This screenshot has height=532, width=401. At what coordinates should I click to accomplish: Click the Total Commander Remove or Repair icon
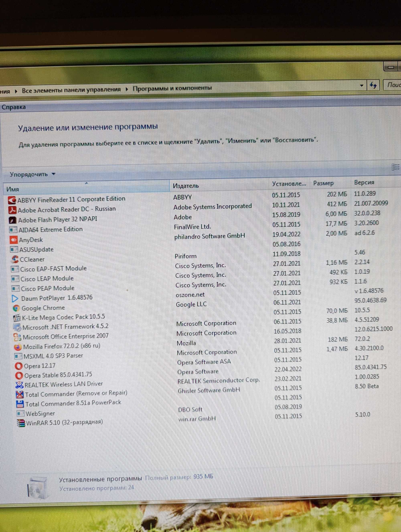click(20, 394)
